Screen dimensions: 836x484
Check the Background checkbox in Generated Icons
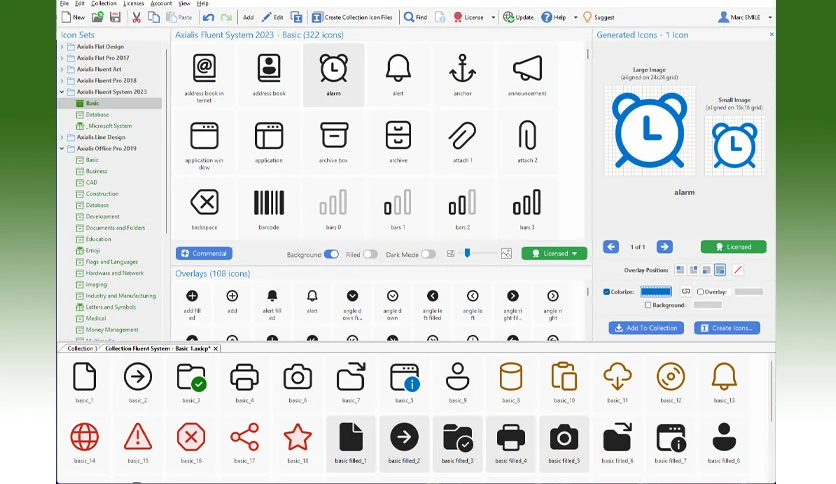648,305
